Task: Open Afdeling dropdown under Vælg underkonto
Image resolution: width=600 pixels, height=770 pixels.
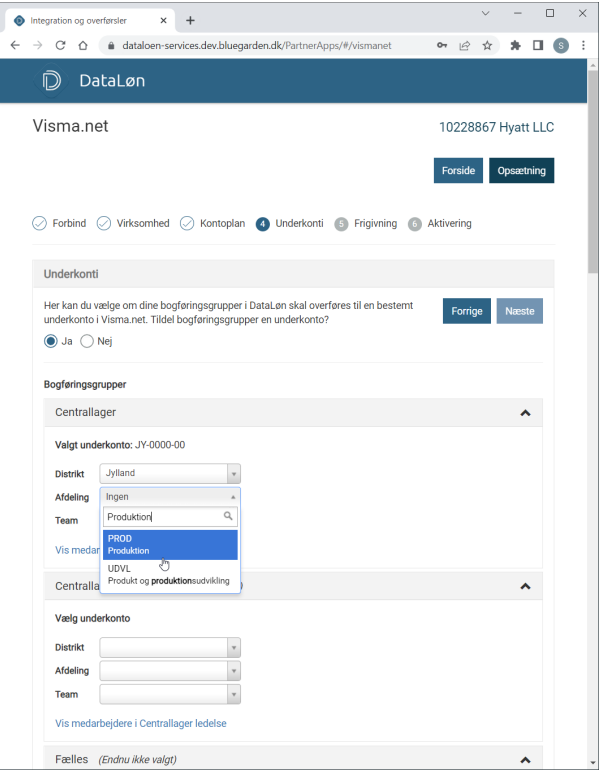Action: tap(170, 671)
